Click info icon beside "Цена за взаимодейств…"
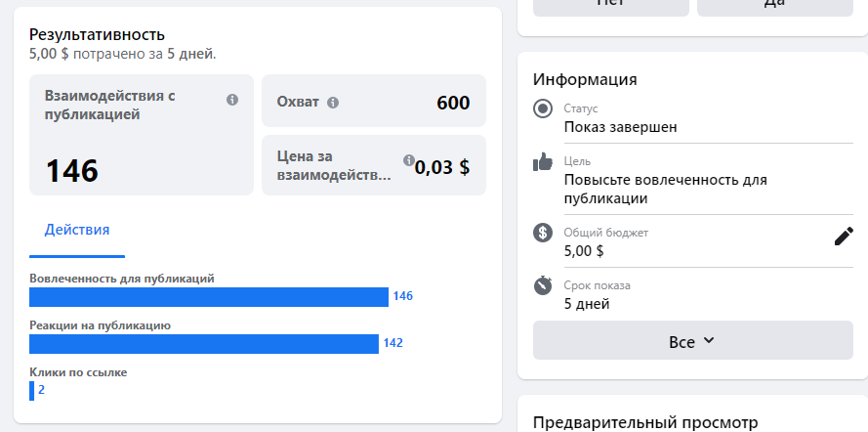Screen dimensions: 868x432 click(x=408, y=160)
